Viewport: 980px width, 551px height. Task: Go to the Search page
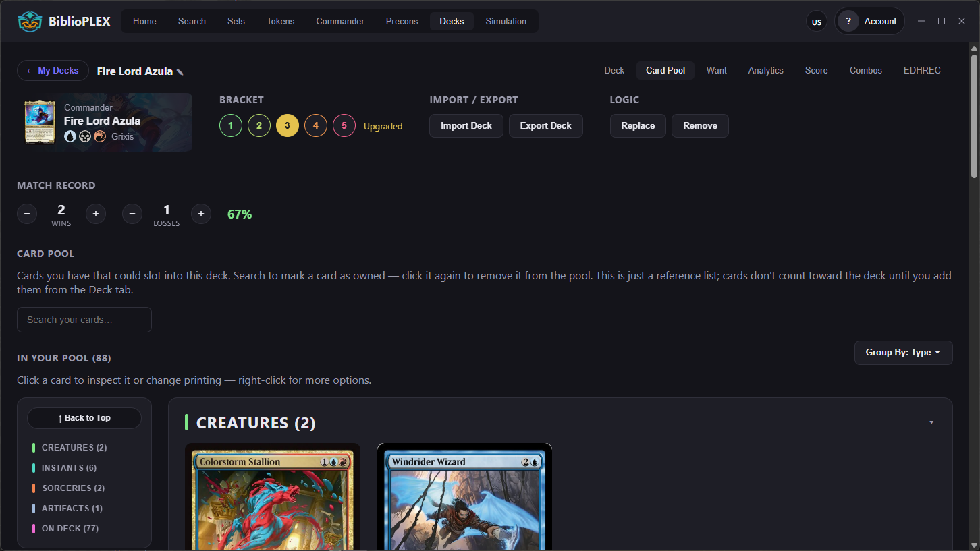coord(192,22)
